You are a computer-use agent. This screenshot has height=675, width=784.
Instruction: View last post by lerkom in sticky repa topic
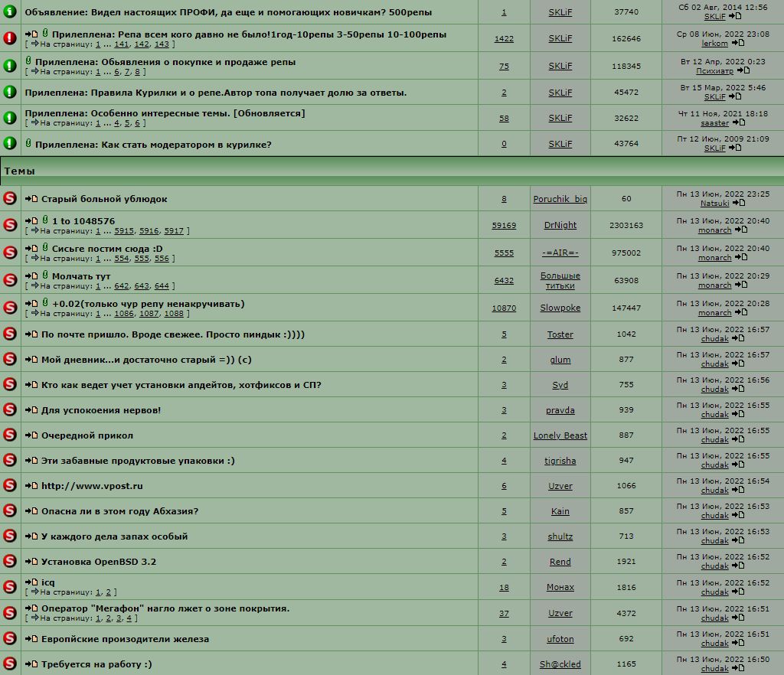(x=738, y=43)
